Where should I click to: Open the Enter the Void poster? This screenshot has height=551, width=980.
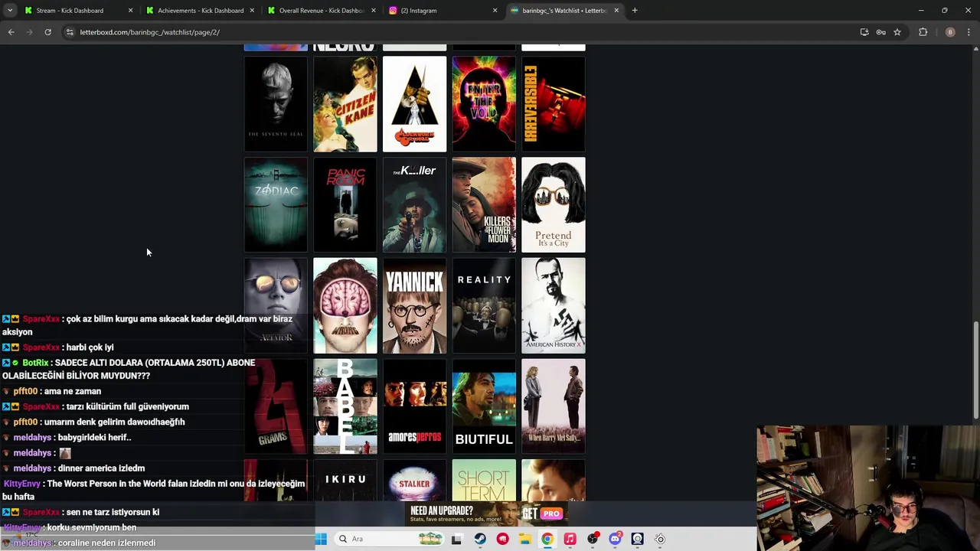[x=484, y=104]
